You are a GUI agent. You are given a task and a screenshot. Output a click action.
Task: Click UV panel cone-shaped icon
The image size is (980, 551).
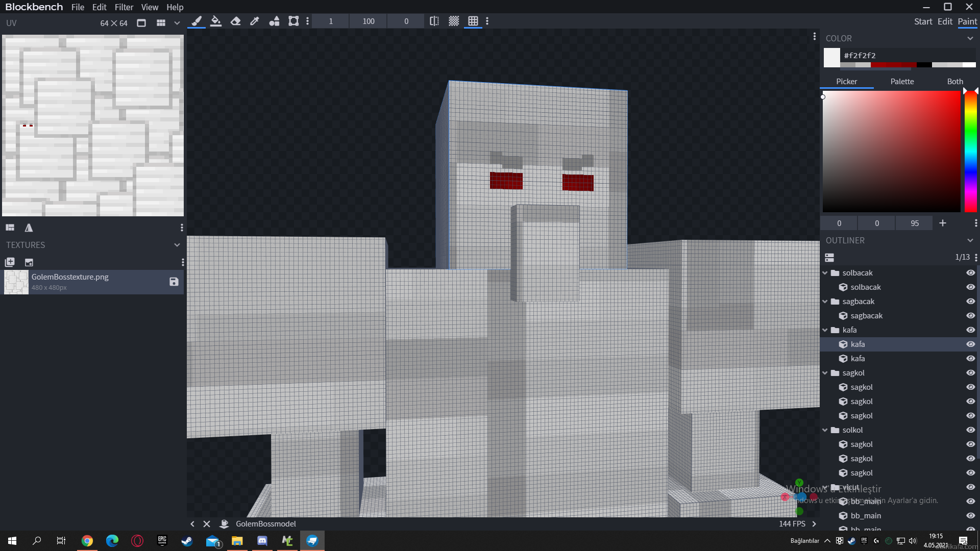pyautogui.click(x=29, y=228)
